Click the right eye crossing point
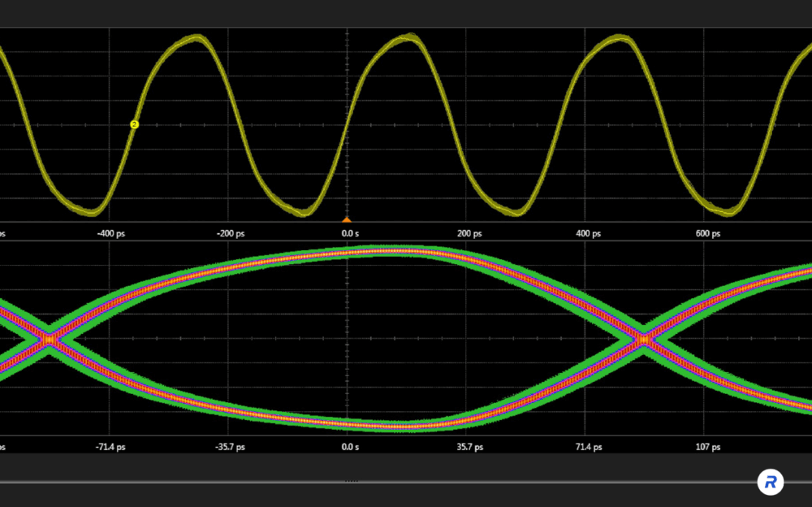Viewport: 812px width, 507px height. tap(644, 339)
